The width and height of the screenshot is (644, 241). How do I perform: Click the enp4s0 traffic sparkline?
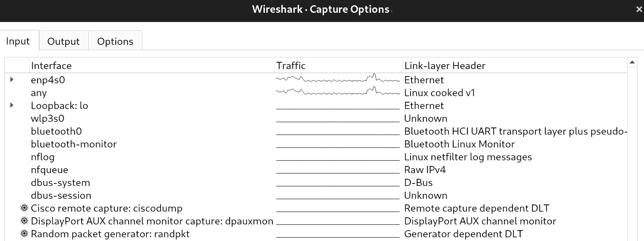(x=338, y=79)
